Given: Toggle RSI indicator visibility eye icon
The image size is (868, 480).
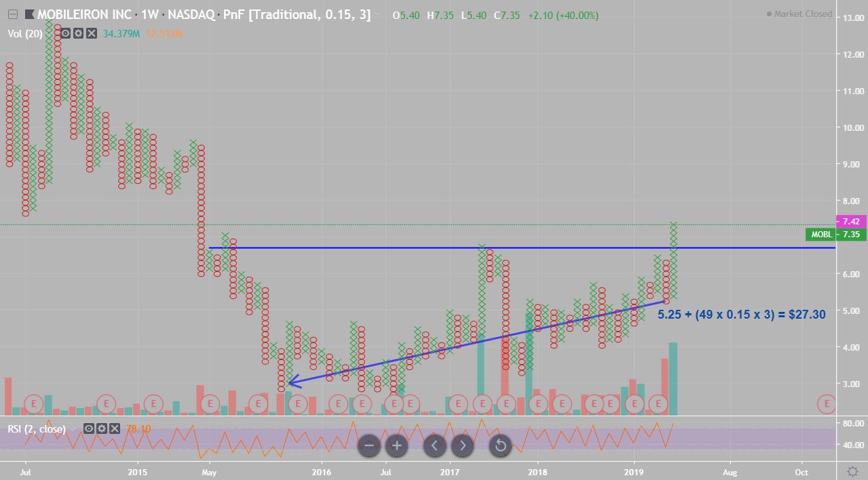Looking at the screenshot, I should point(89,429).
